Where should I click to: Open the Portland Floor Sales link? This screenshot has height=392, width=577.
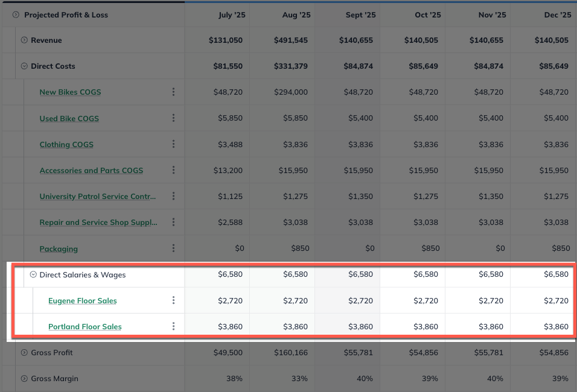(85, 326)
